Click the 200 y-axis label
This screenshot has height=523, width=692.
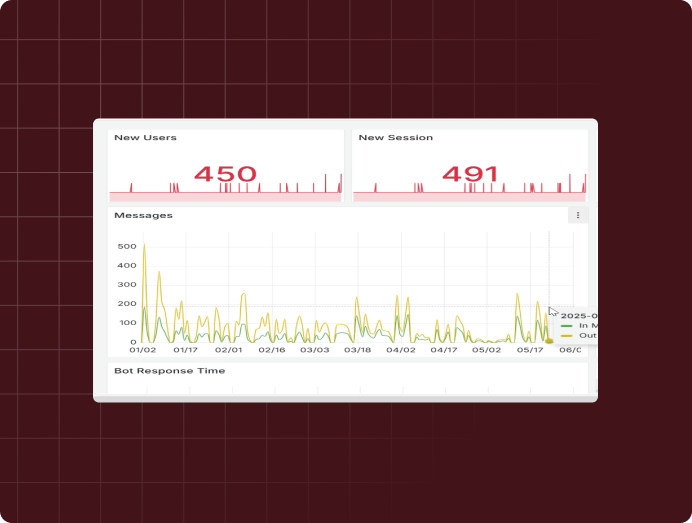pyautogui.click(x=127, y=304)
